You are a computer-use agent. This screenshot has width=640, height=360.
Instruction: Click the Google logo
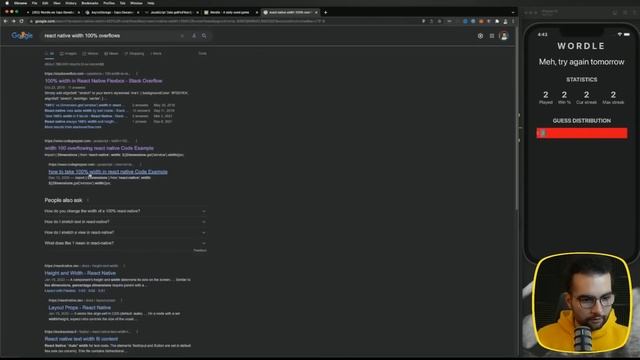22,36
